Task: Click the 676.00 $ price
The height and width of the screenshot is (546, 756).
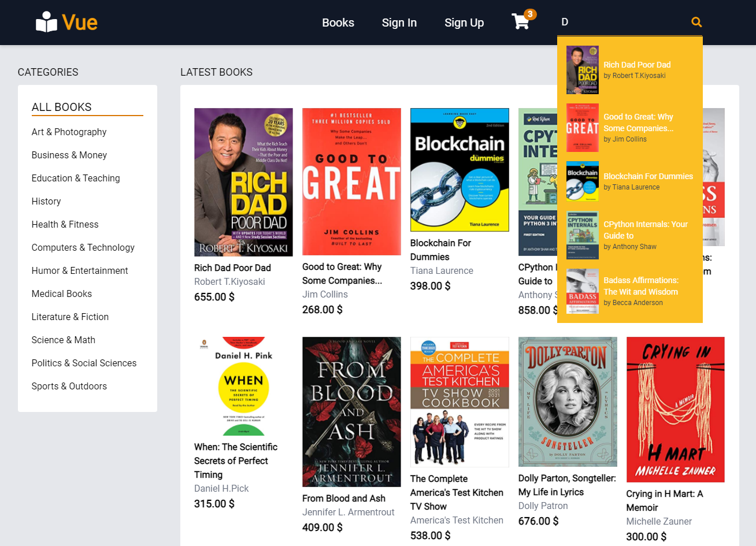Action: click(x=539, y=521)
